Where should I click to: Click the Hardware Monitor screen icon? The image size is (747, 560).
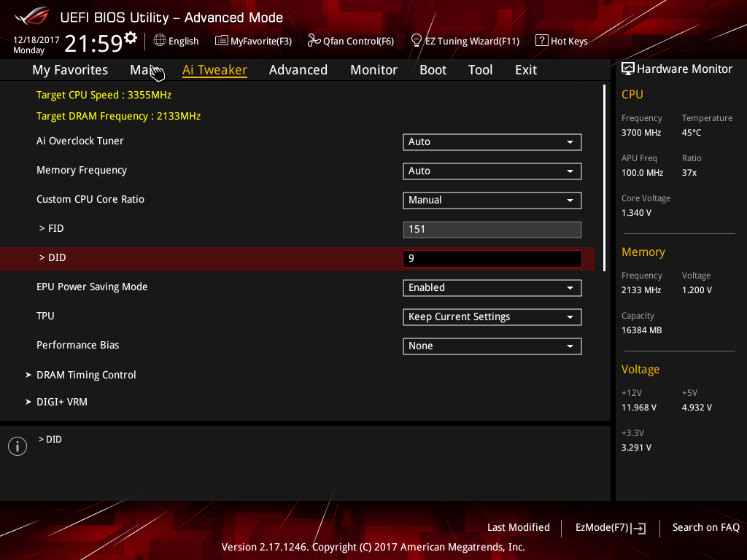(628, 69)
